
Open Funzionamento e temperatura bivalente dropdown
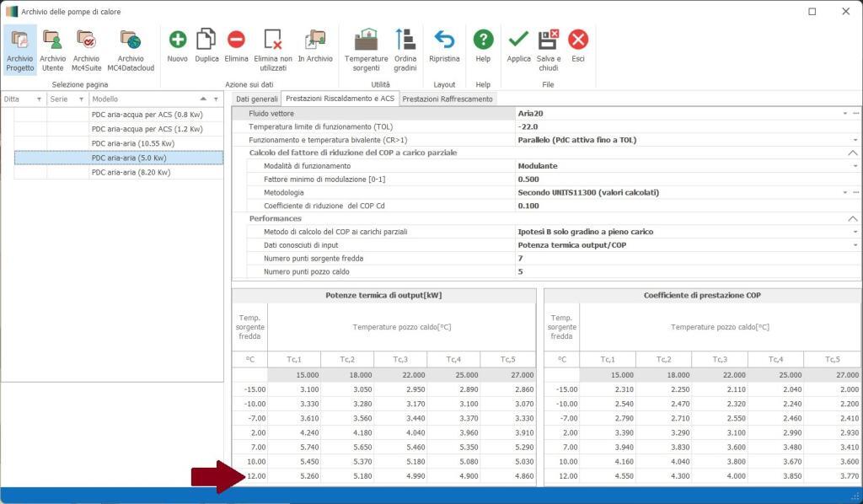pos(855,140)
